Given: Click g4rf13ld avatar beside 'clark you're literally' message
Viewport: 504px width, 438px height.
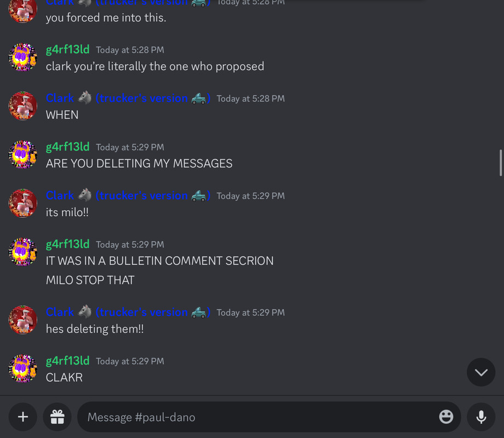Looking at the screenshot, I should pyautogui.click(x=23, y=57).
